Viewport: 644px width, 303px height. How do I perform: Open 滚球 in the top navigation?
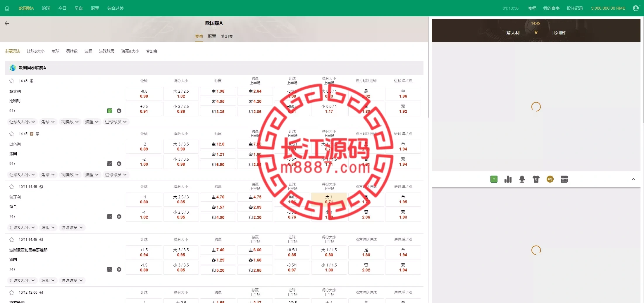pos(46,8)
